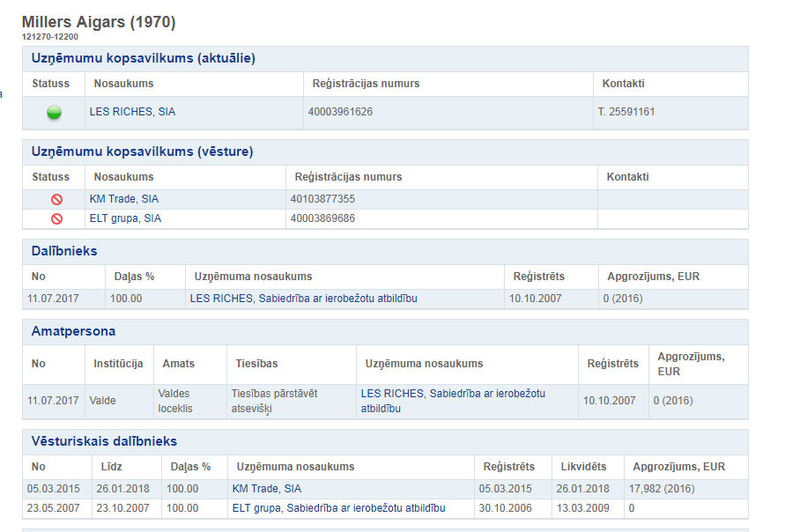Image resolution: width=785 pixels, height=532 pixels.
Task: Click the 100.00 share value in Dalībnieks row
Action: (126, 299)
